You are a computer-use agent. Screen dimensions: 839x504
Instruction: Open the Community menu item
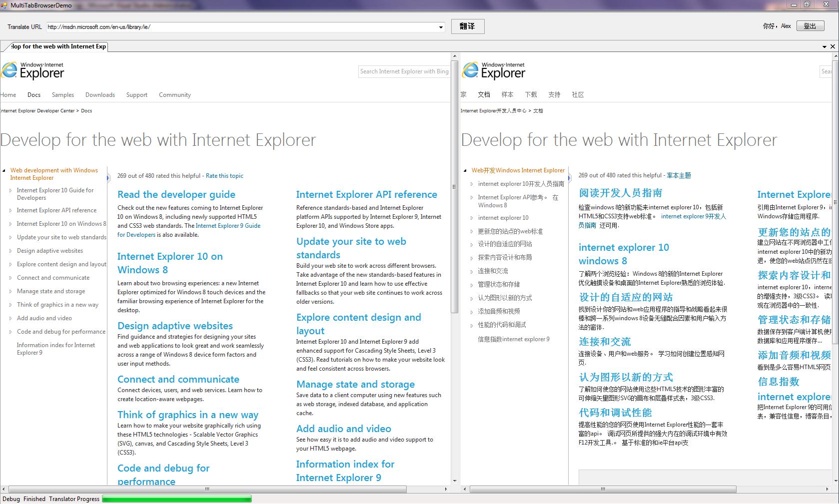[x=175, y=95]
